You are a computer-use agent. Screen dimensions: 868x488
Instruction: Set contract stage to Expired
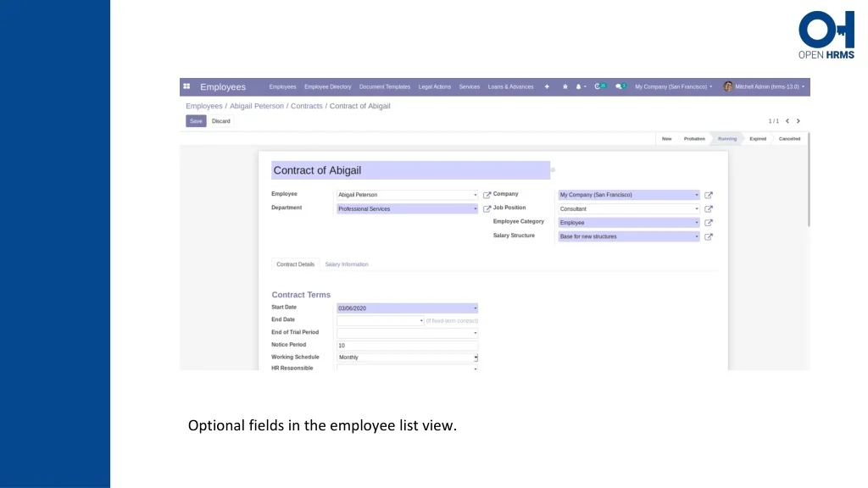pyautogui.click(x=757, y=139)
